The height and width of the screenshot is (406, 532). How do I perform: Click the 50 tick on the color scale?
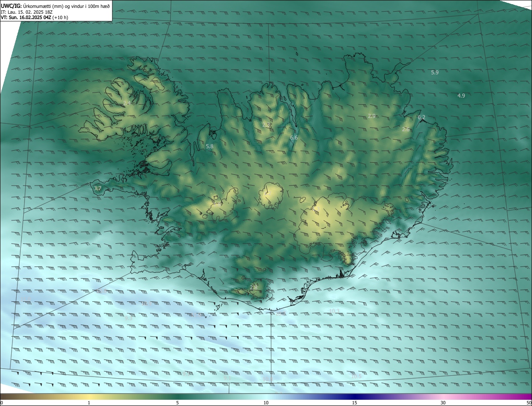tap(529, 403)
